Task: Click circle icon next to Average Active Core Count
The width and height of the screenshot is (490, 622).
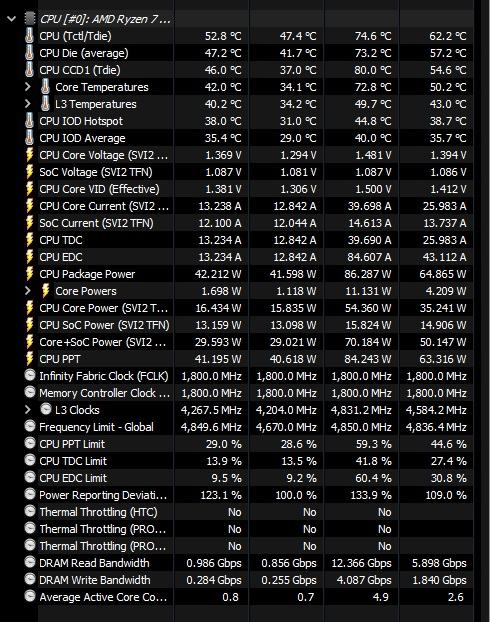Action: (30, 596)
